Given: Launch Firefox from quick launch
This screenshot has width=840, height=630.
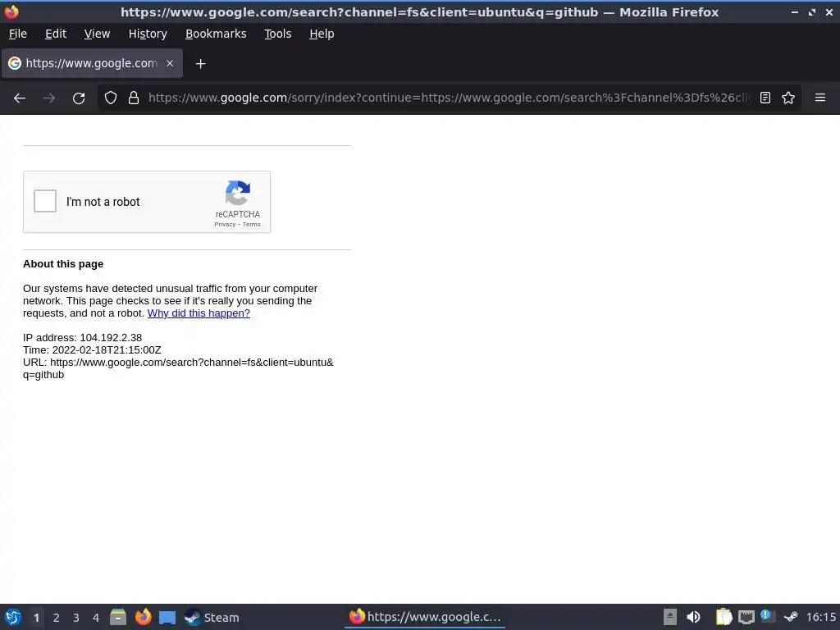Looking at the screenshot, I should click(x=143, y=617).
